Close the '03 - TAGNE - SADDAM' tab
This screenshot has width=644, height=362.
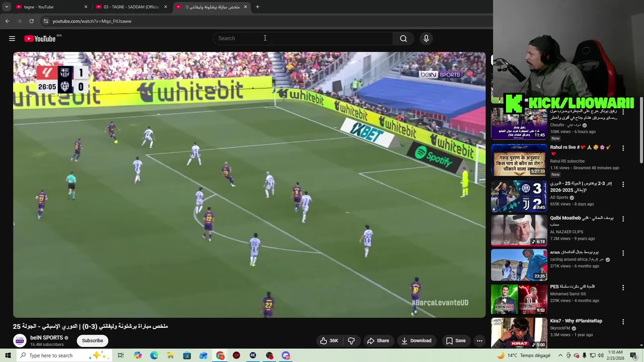click(x=166, y=7)
